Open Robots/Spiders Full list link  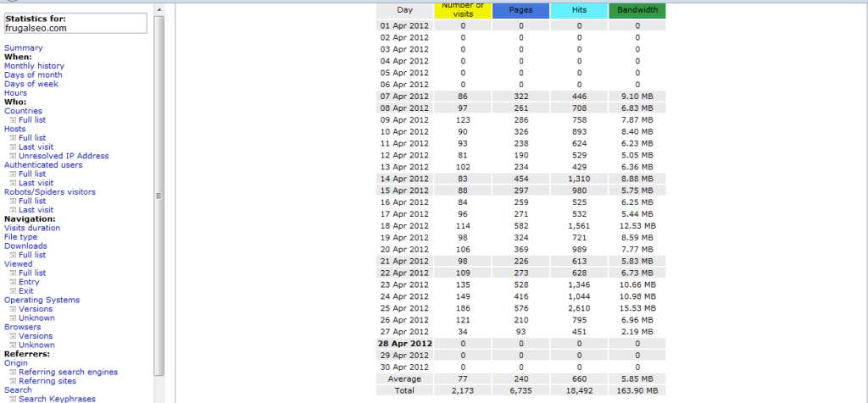tap(32, 201)
